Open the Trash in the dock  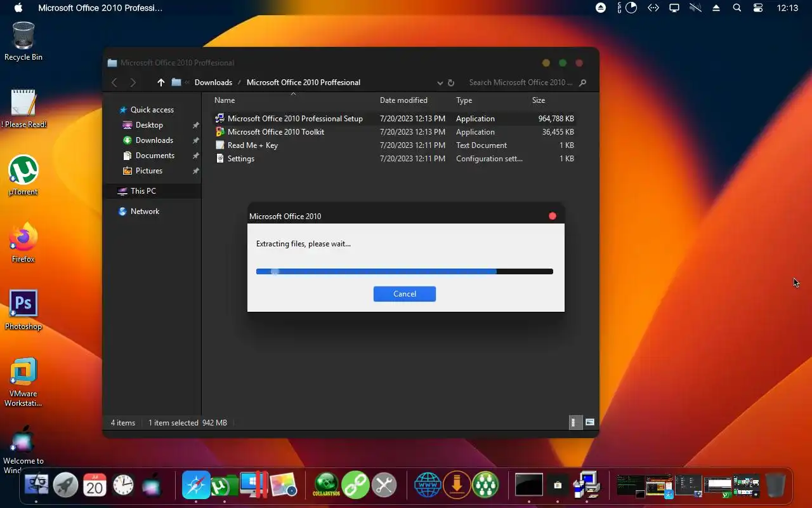775,486
